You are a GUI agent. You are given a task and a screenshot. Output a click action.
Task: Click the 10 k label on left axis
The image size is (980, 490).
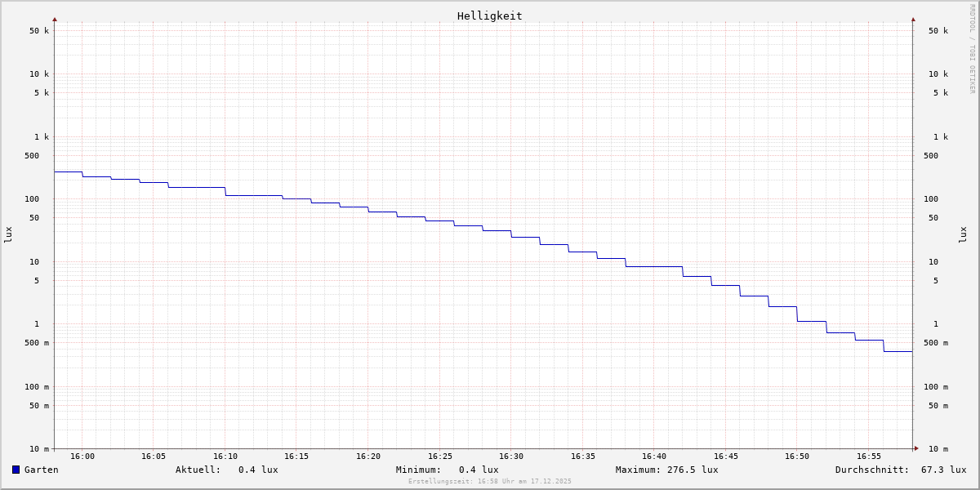click(x=39, y=74)
